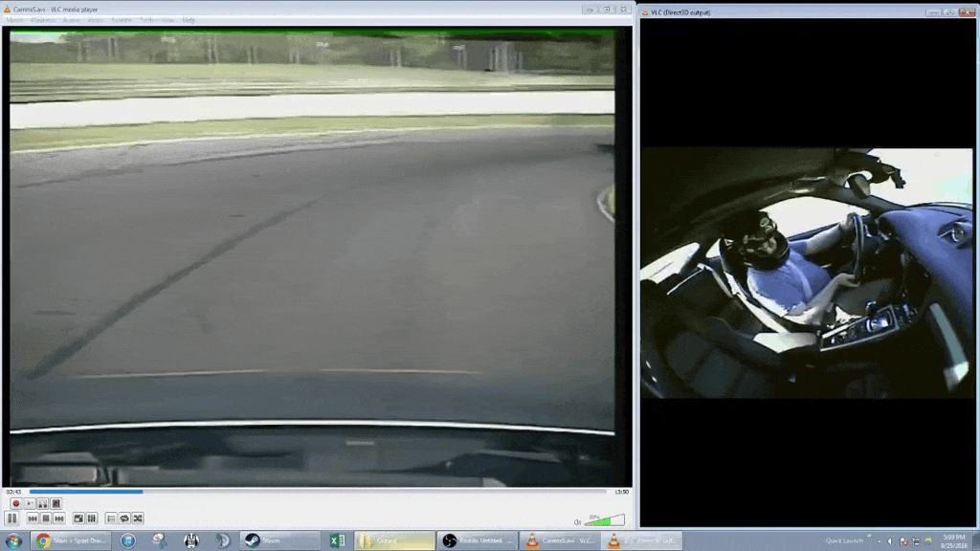Viewport: 980px width, 551px height.
Task: Open Chrome window from taskbar
Action: click(72, 540)
